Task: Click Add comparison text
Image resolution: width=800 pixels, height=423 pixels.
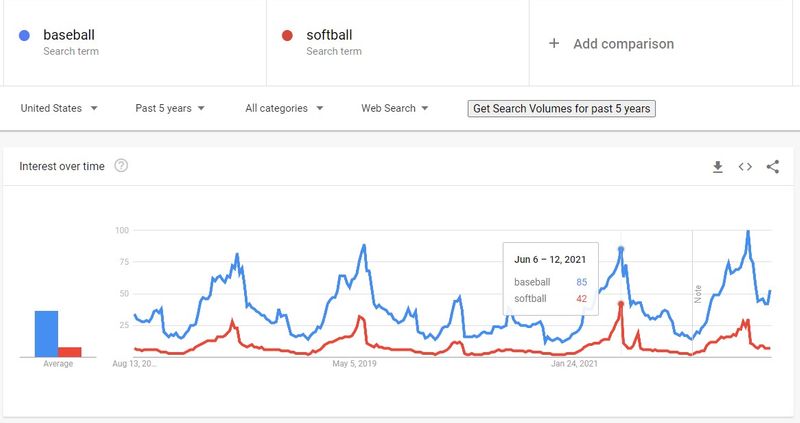Action: click(x=623, y=44)
